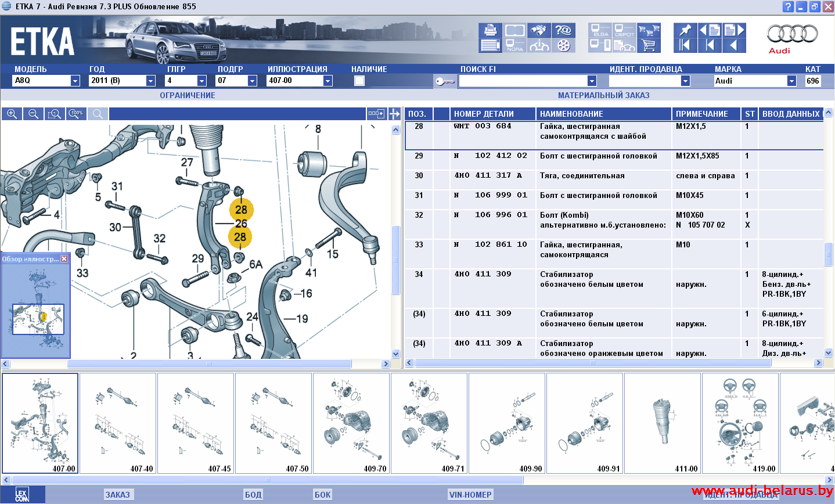Click the НОМЕР ДЕТАЛИ column header
Image resolution: width=835 pixels, height=504 pixels.
[484, 114]
